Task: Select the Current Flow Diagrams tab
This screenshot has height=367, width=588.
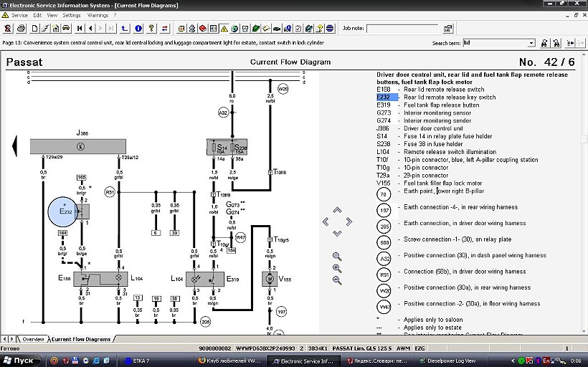Action: pos(81,339)
